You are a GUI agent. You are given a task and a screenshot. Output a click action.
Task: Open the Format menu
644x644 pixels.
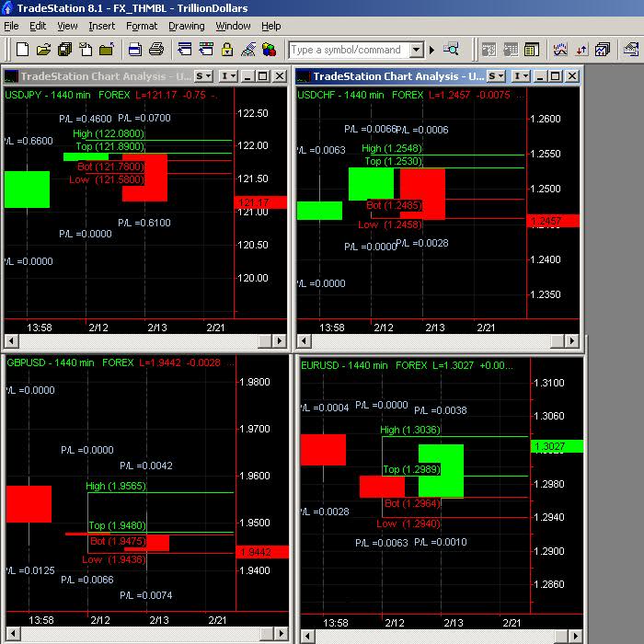[142, 26]
